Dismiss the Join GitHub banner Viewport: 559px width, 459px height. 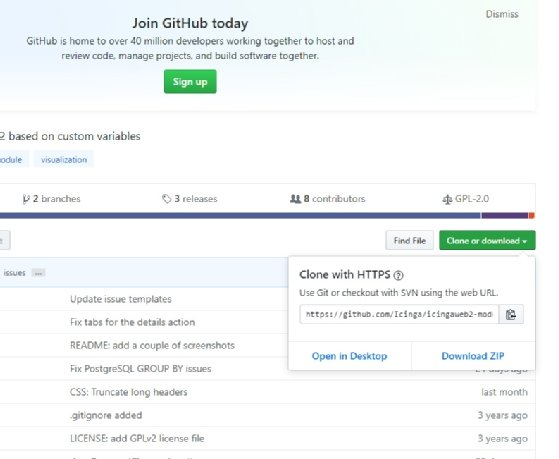(x=502, y=14)
